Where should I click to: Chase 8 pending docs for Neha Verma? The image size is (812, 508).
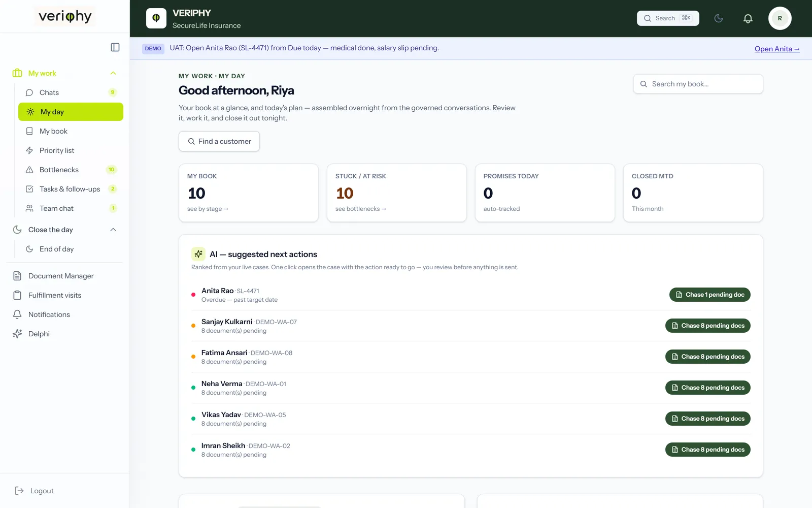[708, 388]
